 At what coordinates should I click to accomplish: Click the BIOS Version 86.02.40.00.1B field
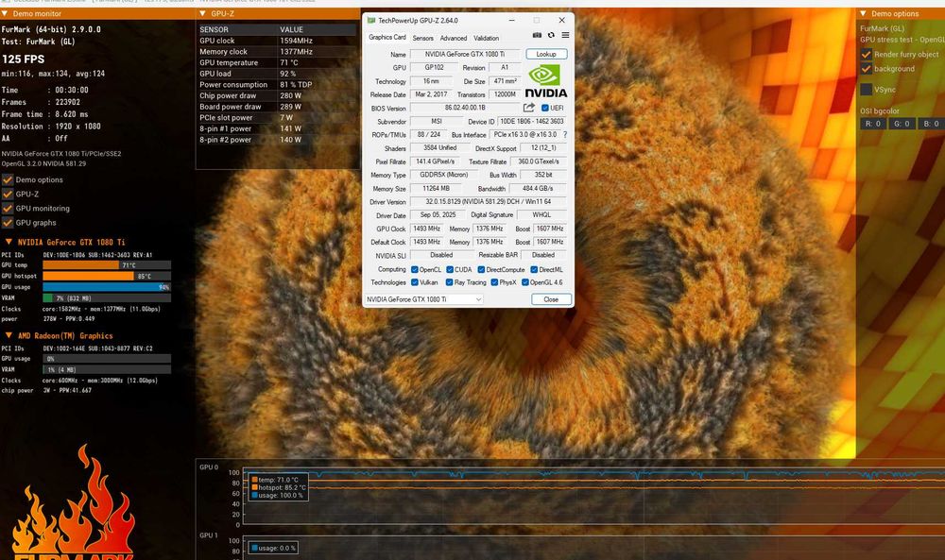(x=465, y=108)
